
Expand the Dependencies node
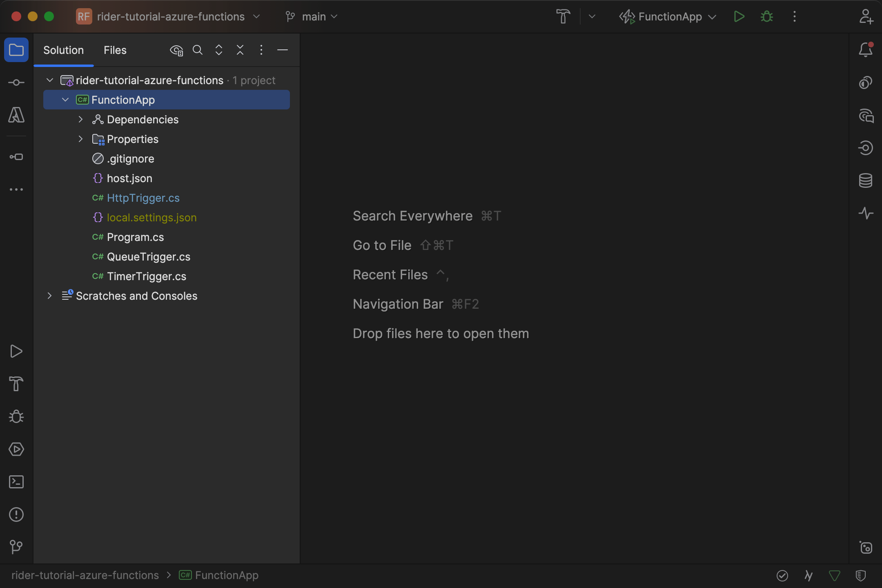click(80, 119)
